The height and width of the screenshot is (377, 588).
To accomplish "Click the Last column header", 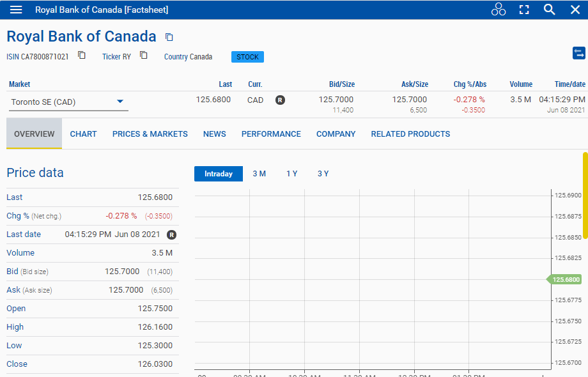I will (x=226, y=84).
